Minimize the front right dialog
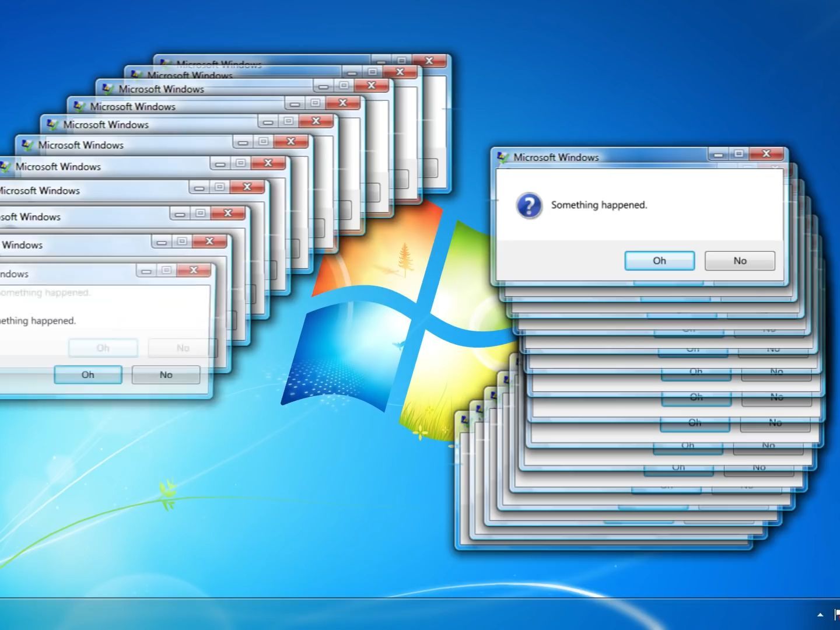This screenshot has width=840, height=630. [x=718, y=154]
